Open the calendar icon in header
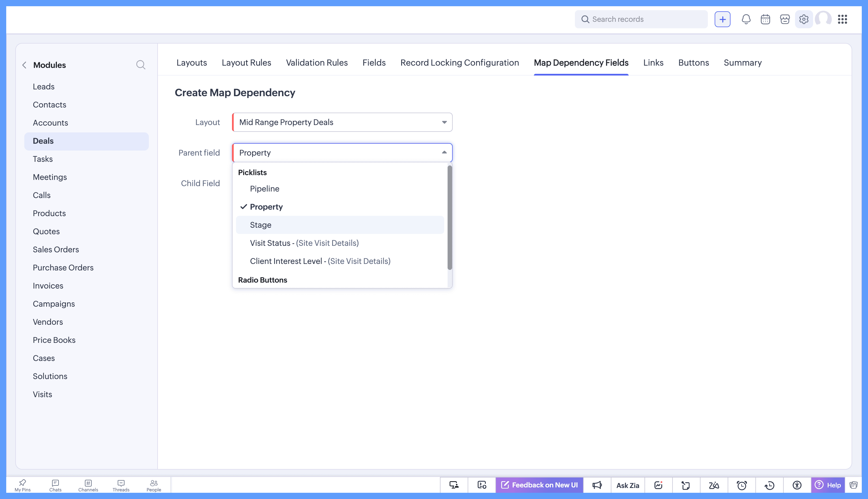Viewport: 868px width, 499px height. (x=765, y=19)
